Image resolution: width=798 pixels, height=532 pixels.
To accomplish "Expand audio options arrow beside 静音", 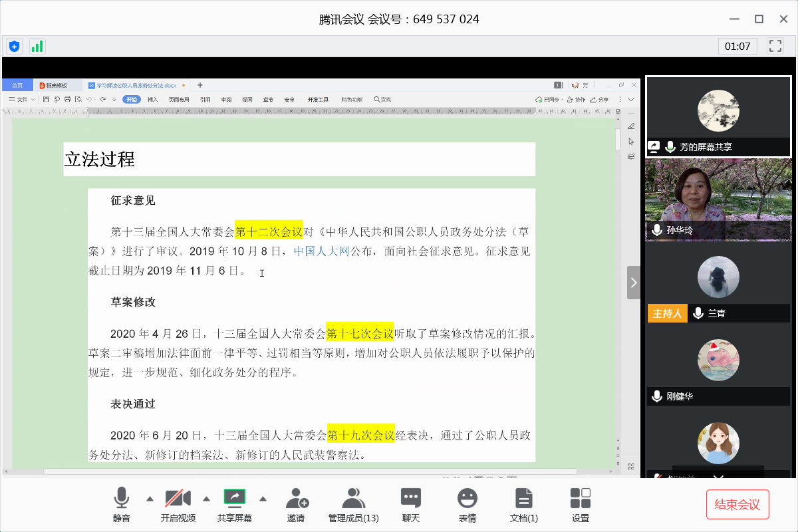I will coord(149,498).
